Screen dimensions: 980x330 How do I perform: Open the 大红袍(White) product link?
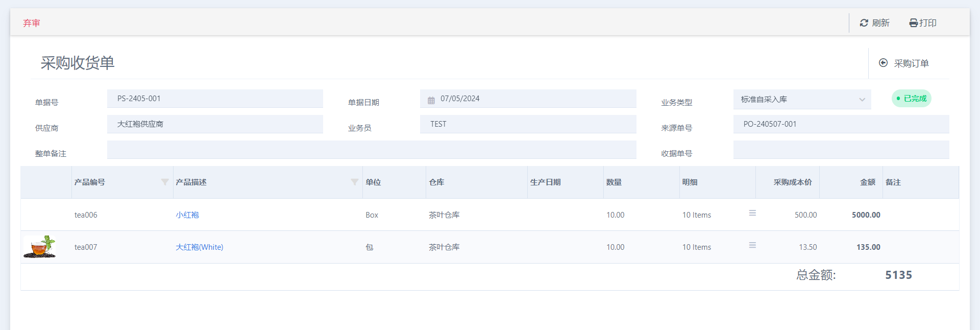(x=200, y=247)
